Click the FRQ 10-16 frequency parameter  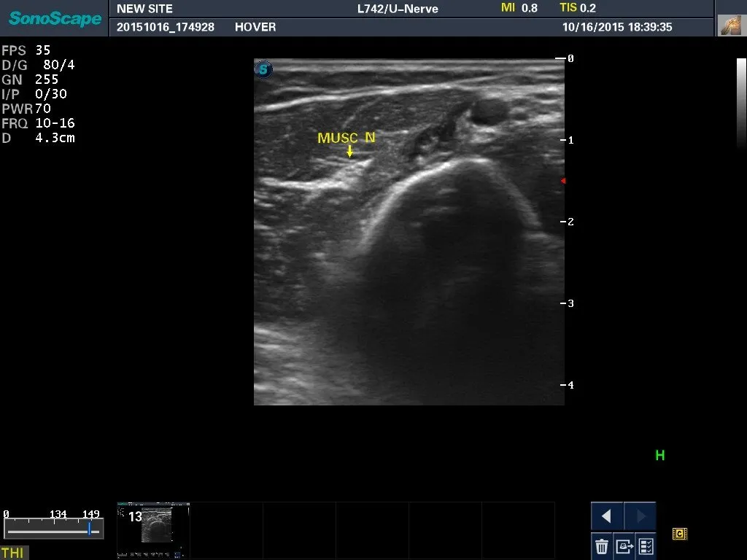(38, 123)
